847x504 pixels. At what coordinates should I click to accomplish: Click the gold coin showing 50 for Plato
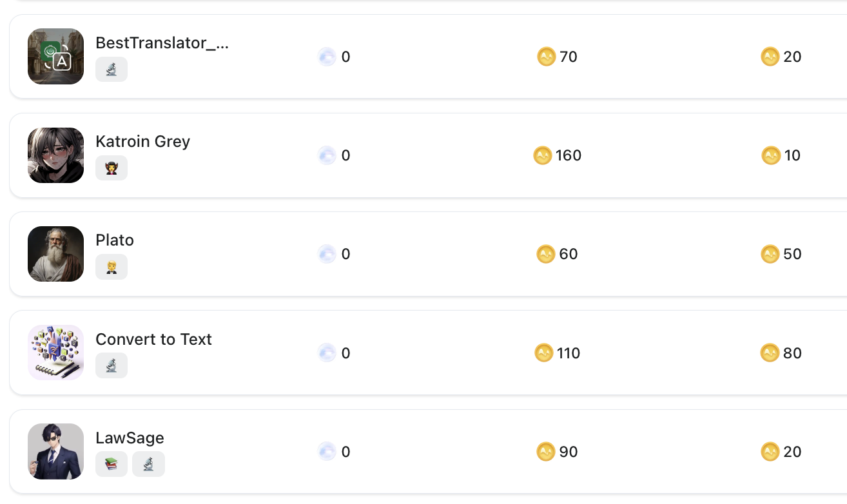click(x=770, y=254)
